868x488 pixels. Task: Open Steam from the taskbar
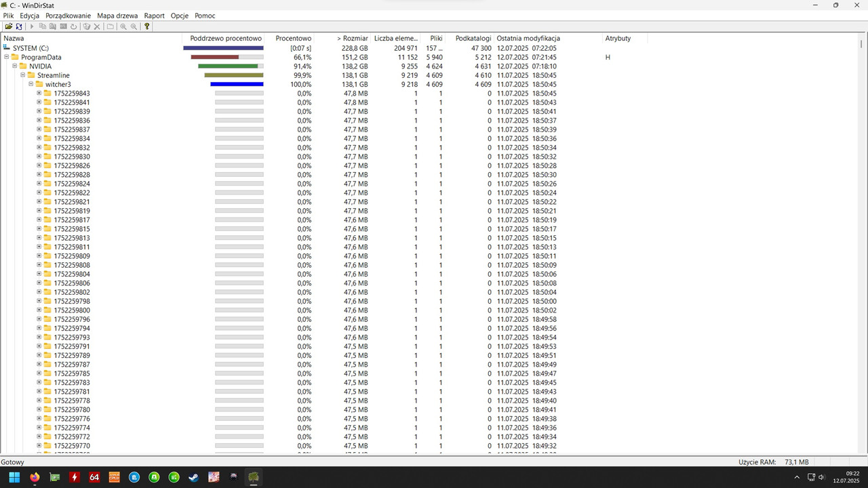[194, 477]
